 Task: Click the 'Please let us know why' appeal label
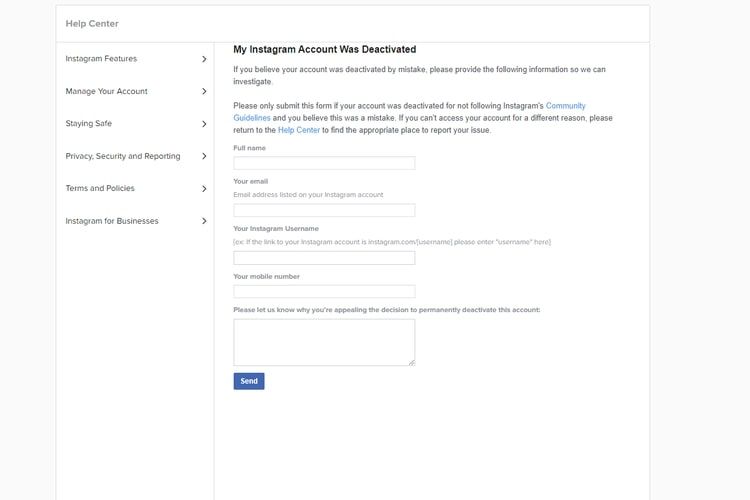(x=386, y=310)
